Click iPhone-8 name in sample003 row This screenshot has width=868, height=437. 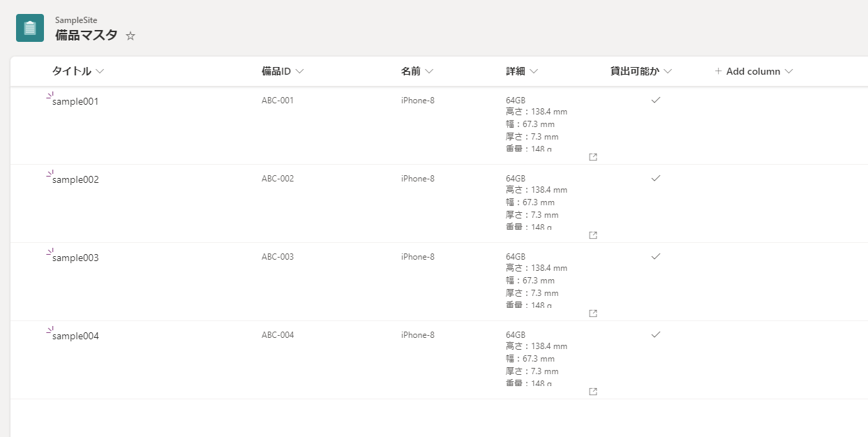point(418,257)
